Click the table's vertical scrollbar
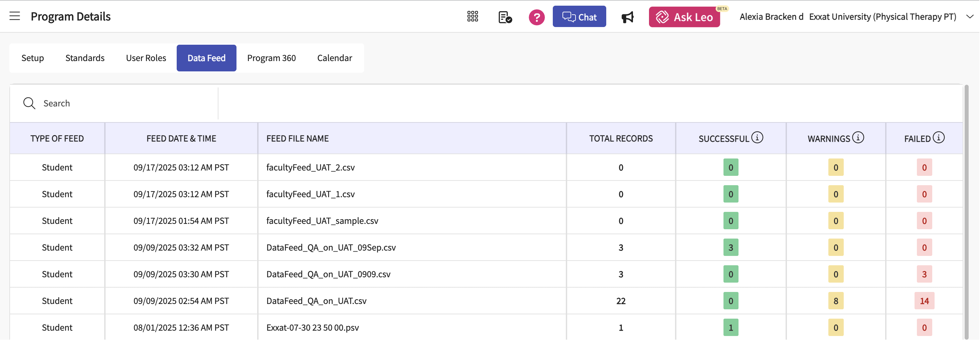Viewport: 980px width, 341px height. click(x=966, y=209)
